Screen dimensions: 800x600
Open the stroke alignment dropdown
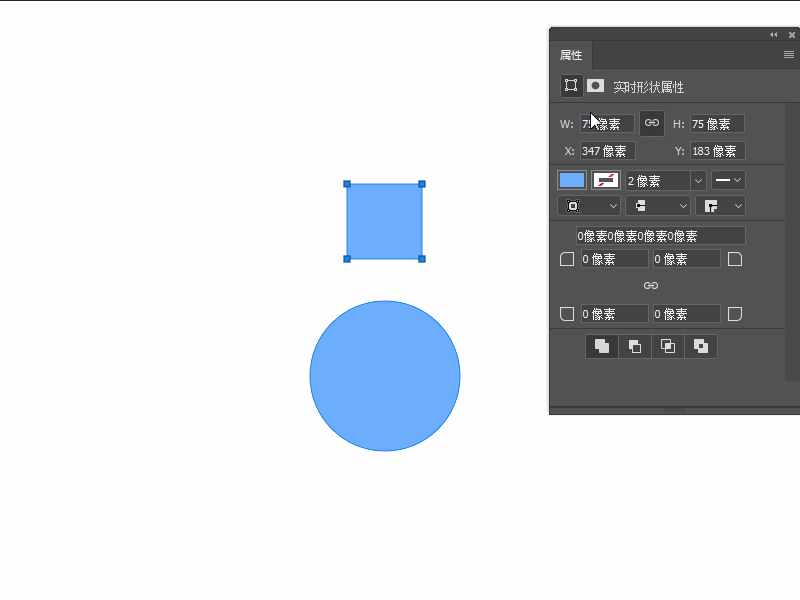[589, 205]
